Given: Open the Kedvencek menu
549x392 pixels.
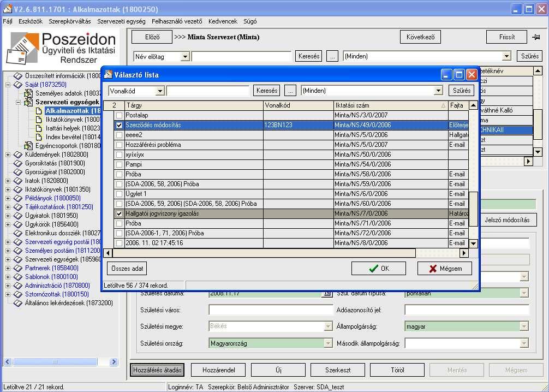Looking at the screenshot, I should coord(223,21).
